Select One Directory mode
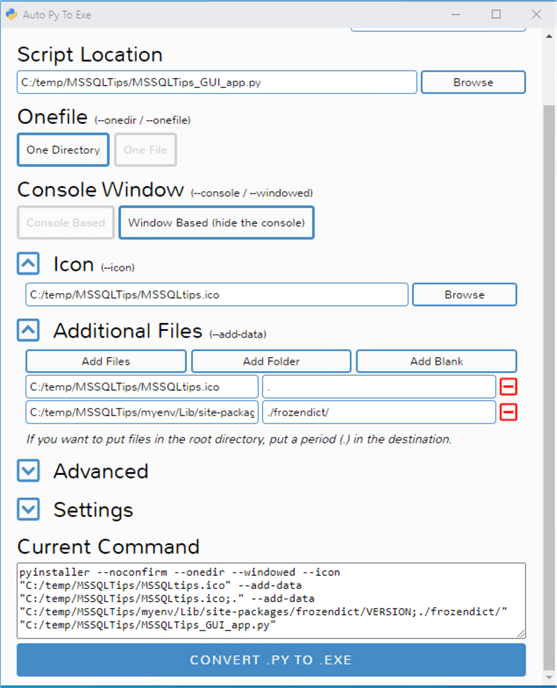The image size is (557, 688). click(63, 150)
